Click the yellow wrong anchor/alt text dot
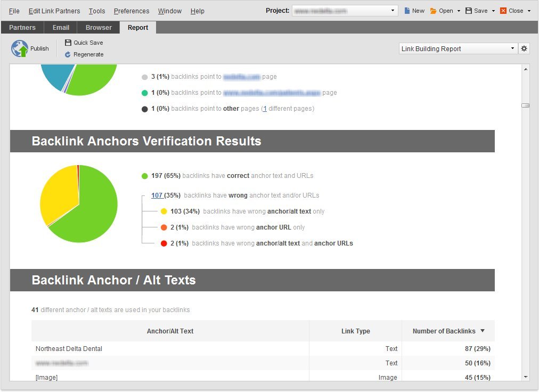The height and width of the screenshot is (392, 539). 164,211
